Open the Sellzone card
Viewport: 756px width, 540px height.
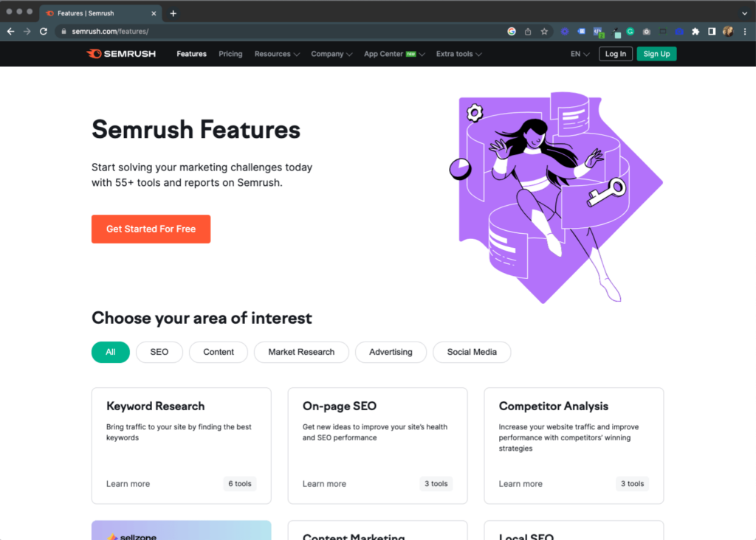(x=182, y=530)
